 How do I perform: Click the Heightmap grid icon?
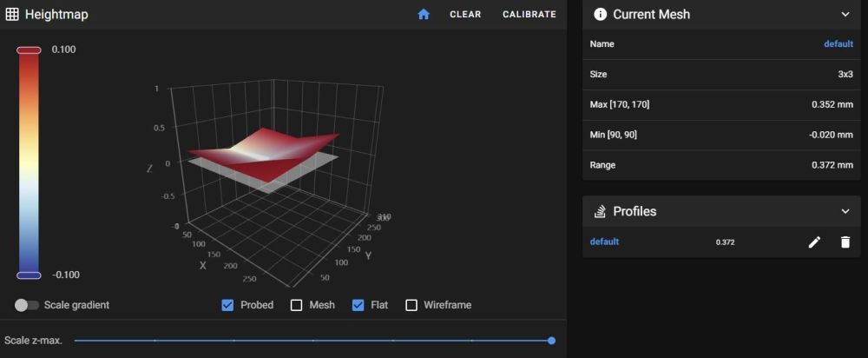point(11,15)
